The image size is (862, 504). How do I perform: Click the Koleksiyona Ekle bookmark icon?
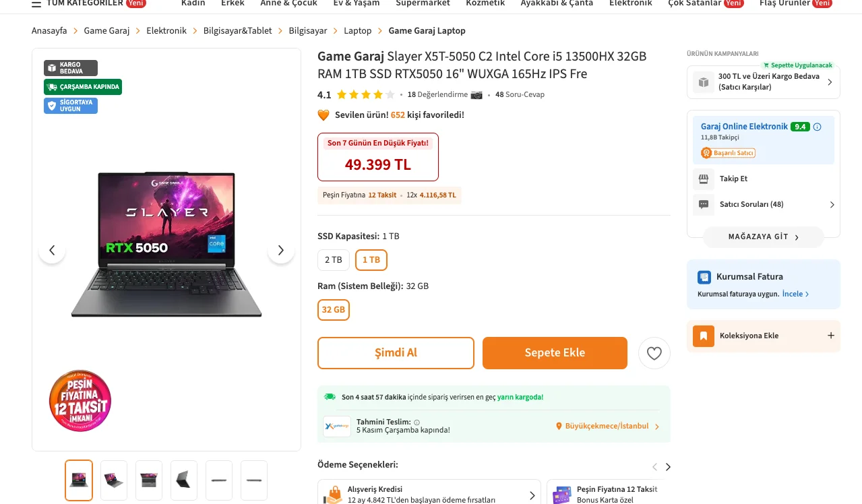click(703, 336)
